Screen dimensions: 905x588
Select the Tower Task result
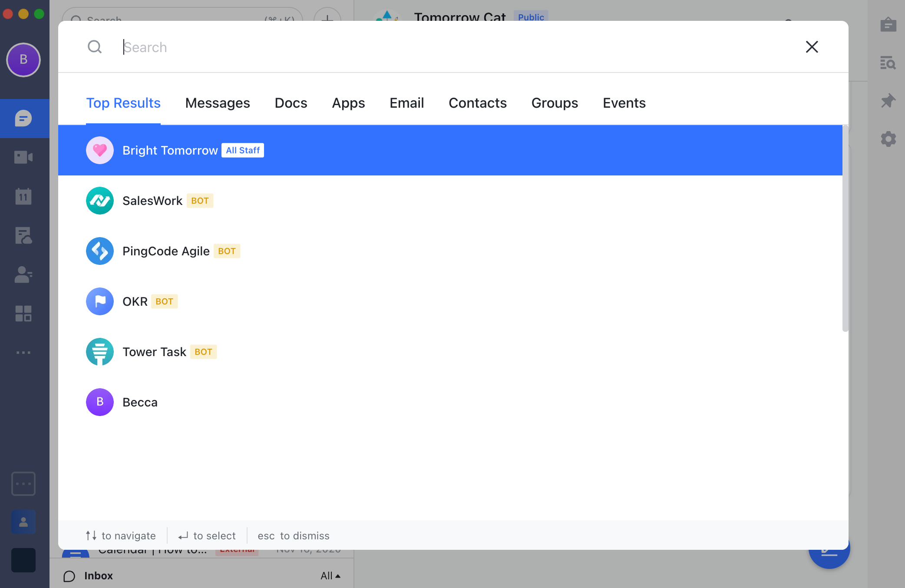click(x=450, y=352)
